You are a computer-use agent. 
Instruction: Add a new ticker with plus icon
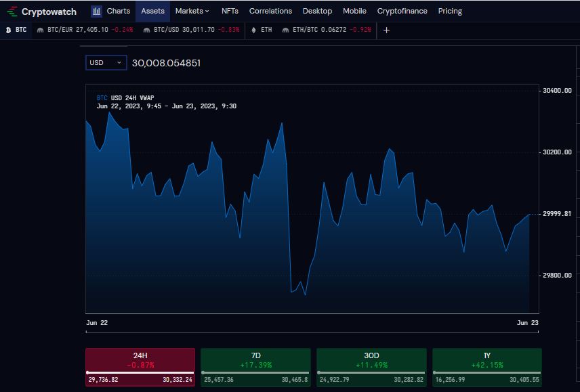coord(386,30)
